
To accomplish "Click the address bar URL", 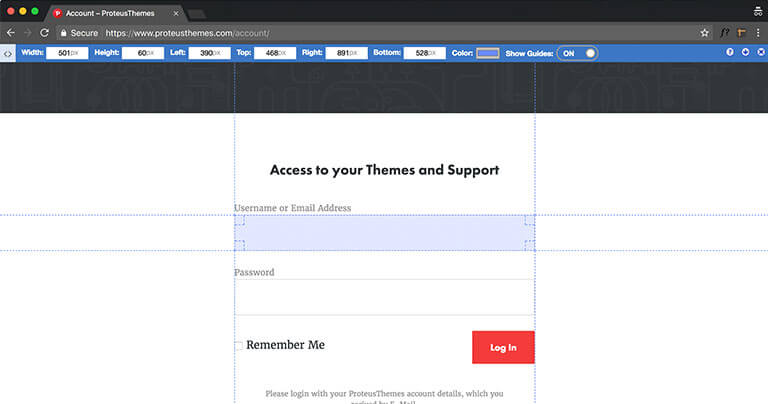I will pos(187,33).
